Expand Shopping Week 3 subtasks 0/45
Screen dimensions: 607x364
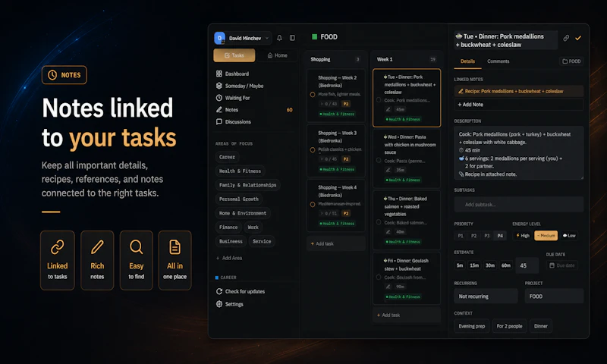coord(329,159)
